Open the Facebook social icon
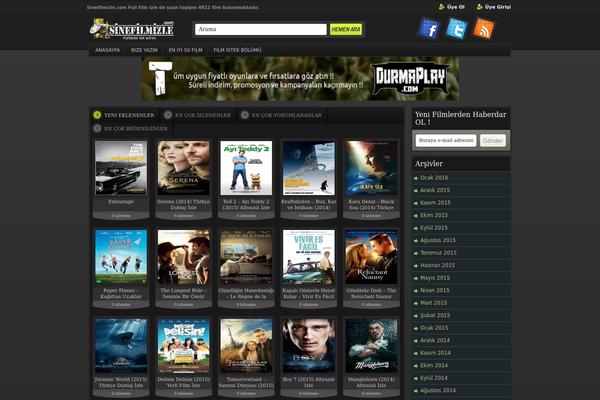 pyautogui.click(x=429, y=29)
